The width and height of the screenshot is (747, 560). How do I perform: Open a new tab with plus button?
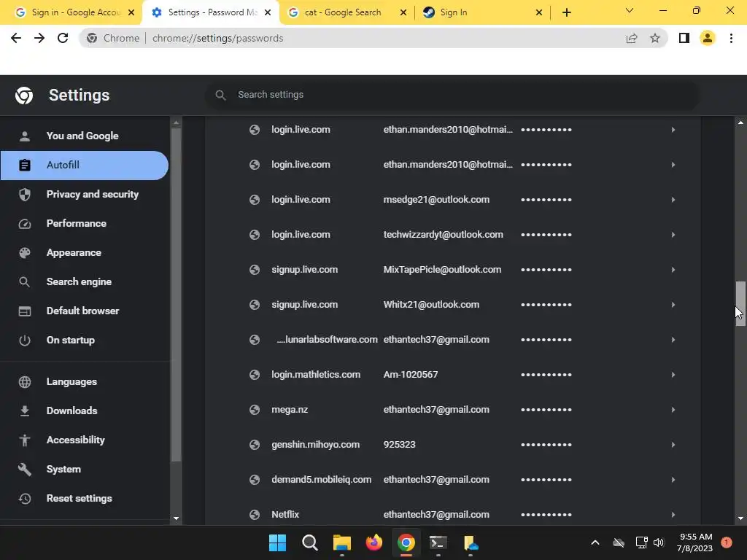pyautogui.click(x=566, y=12)
